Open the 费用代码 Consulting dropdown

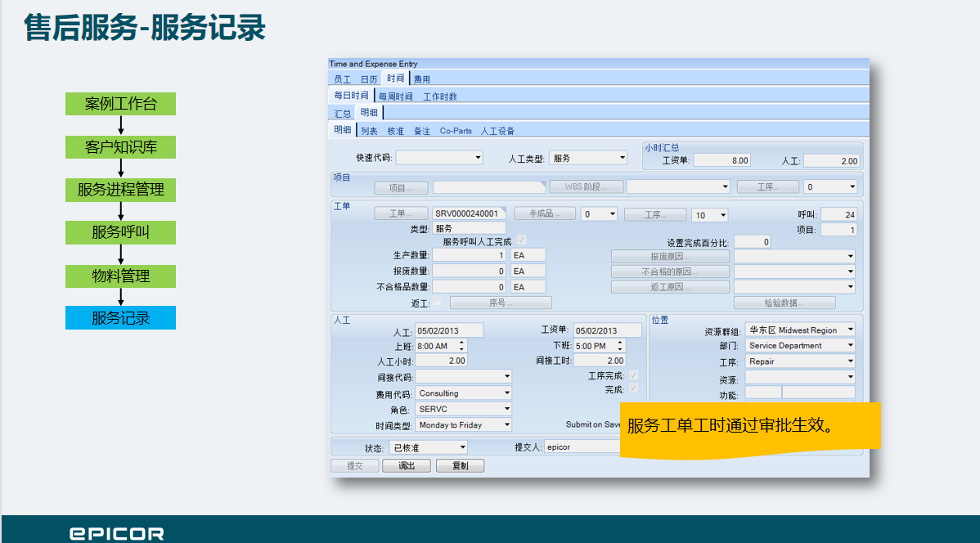[x=506, y=393]
